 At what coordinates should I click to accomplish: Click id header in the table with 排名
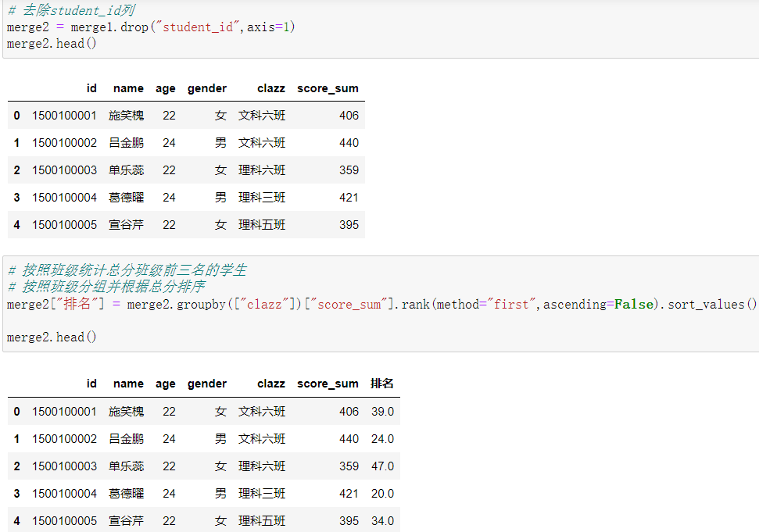91,384
